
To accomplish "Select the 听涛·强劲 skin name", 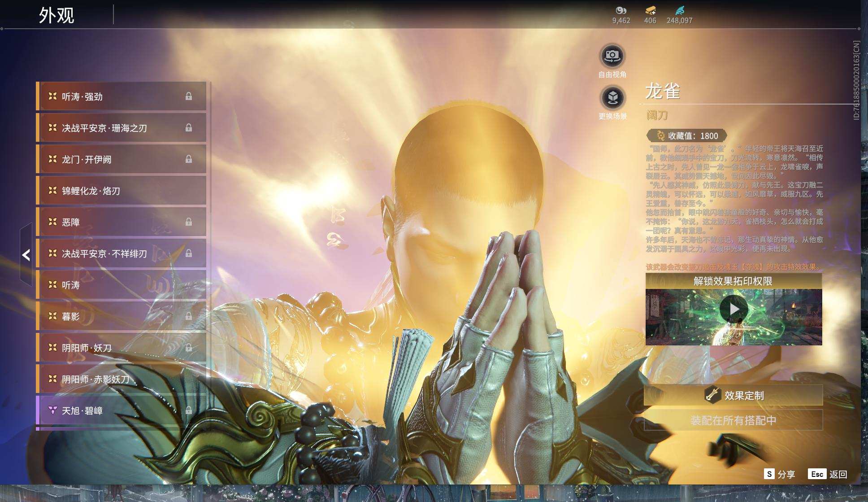I will [x=82, y=97].
